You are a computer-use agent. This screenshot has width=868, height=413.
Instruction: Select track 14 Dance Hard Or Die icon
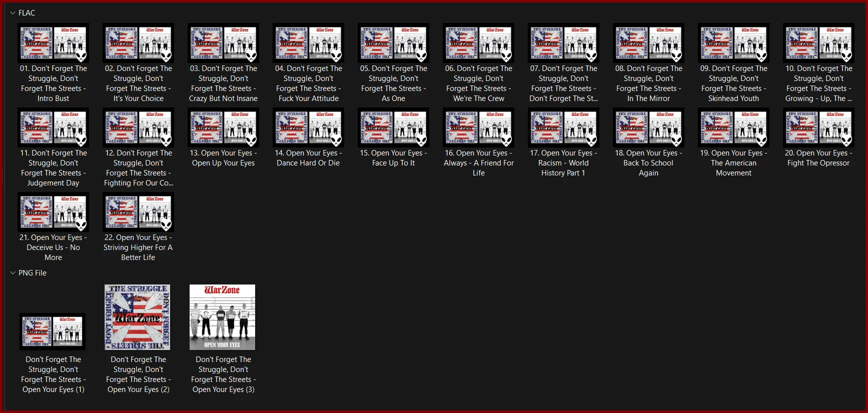(309, 127)
